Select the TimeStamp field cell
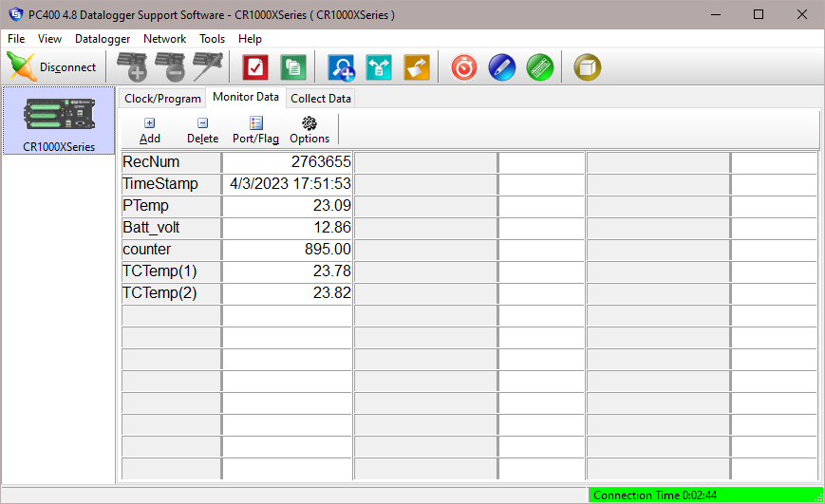Screen dimensions: 825x504 point(172,184)
